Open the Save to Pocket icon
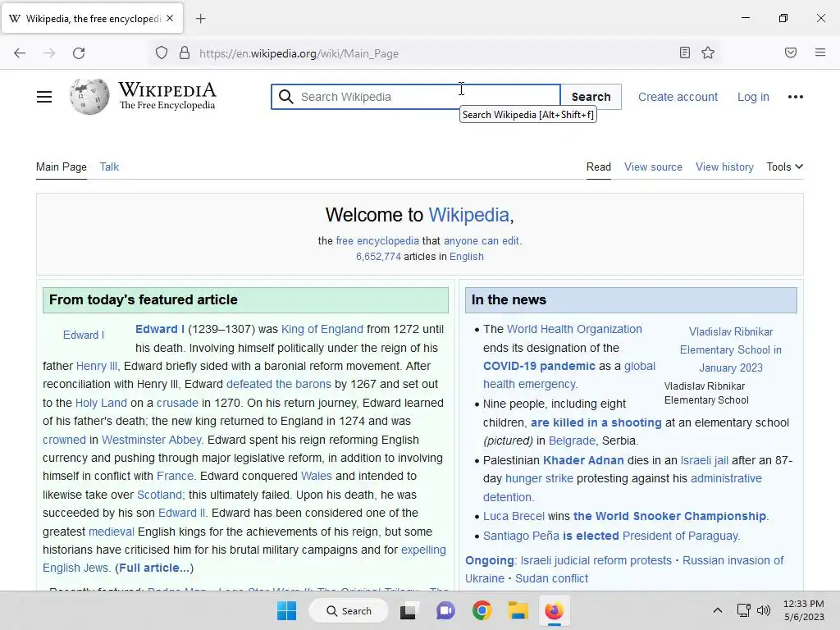Image resolution: width=840 pixels, height=630 pixels. click(x=790, y=52)
